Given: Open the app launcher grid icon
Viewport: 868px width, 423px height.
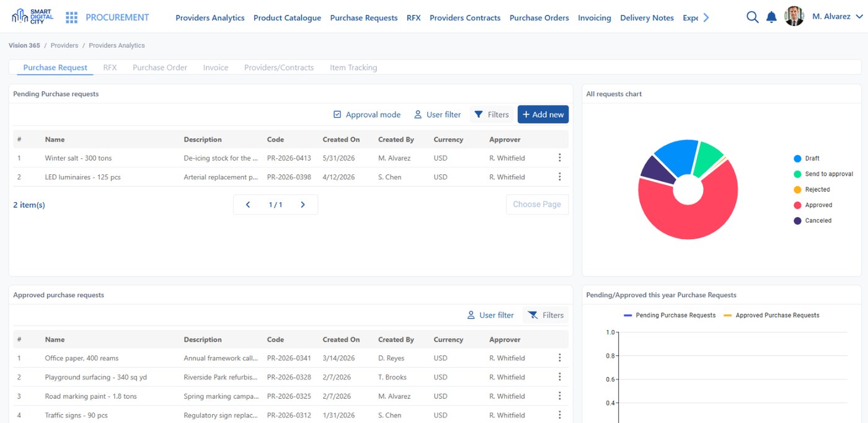Looking at the screenshot, I should 72,17.
